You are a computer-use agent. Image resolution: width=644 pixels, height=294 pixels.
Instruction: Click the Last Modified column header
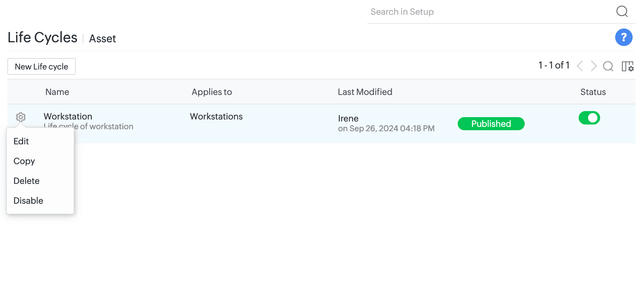click(x=365, y=92)
